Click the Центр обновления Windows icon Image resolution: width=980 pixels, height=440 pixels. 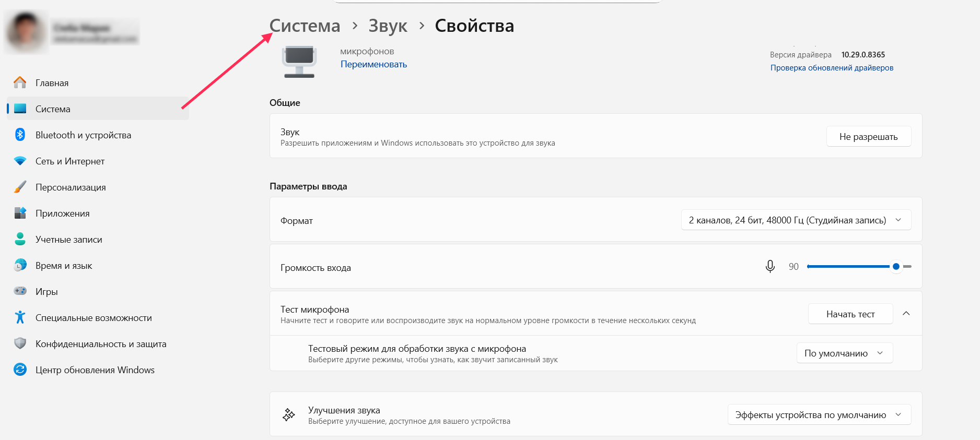[20, 370]
